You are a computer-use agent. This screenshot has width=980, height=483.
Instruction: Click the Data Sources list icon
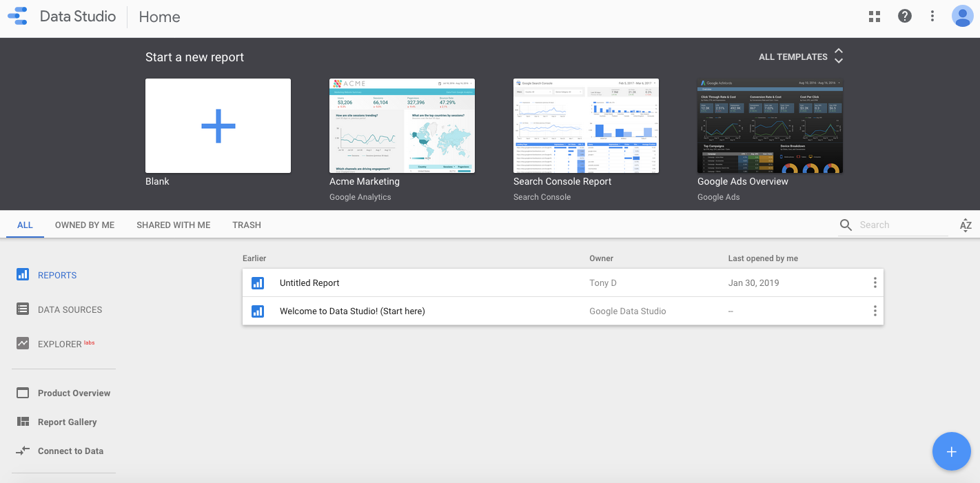(x=23, y=309)
